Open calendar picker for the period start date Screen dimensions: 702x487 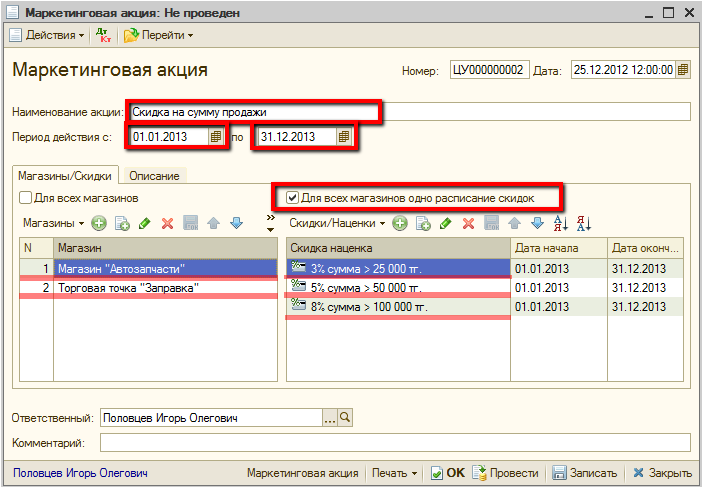(x=216, y=137)
